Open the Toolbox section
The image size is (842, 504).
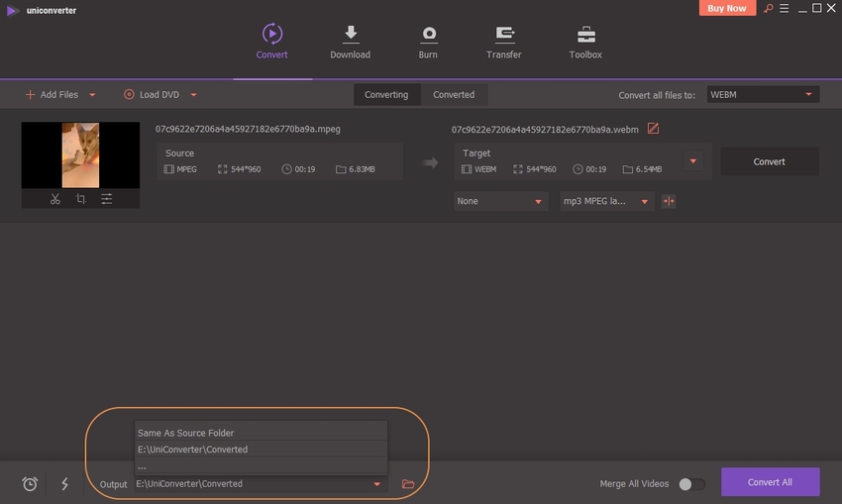[585, 43]
